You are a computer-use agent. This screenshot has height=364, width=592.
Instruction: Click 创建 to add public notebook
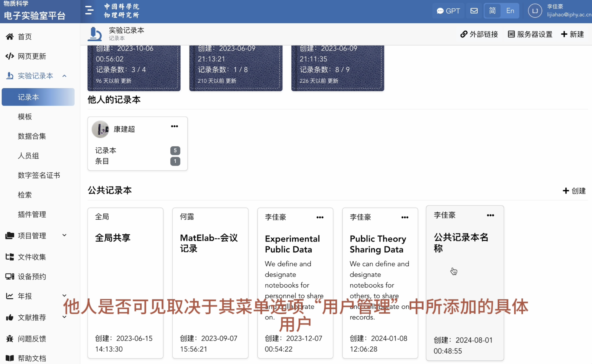(574, 191)
